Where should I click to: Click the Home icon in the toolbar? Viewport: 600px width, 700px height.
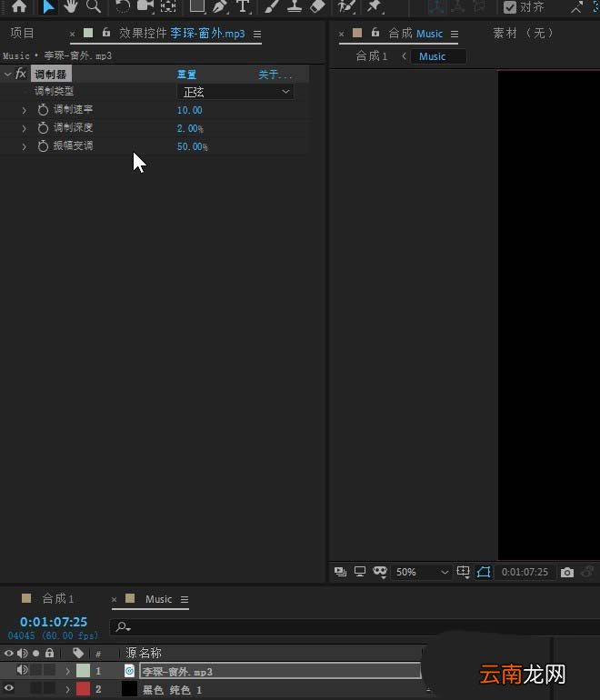coord(19,5)
